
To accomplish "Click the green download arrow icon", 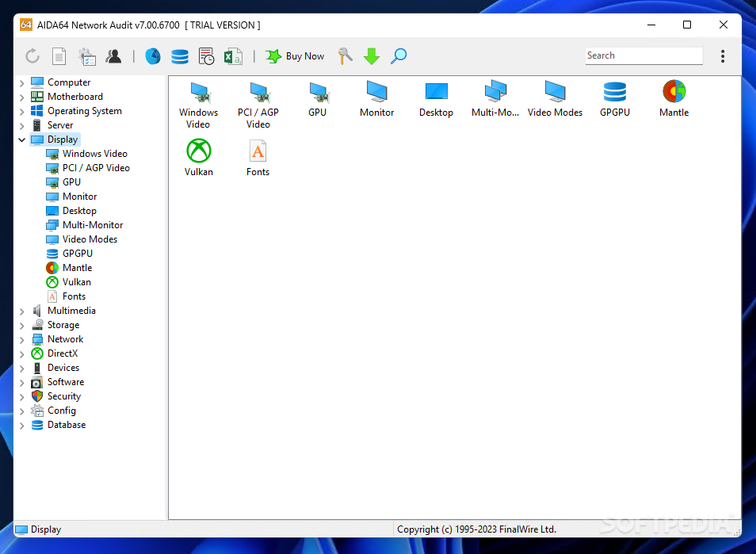I will 372,56.
